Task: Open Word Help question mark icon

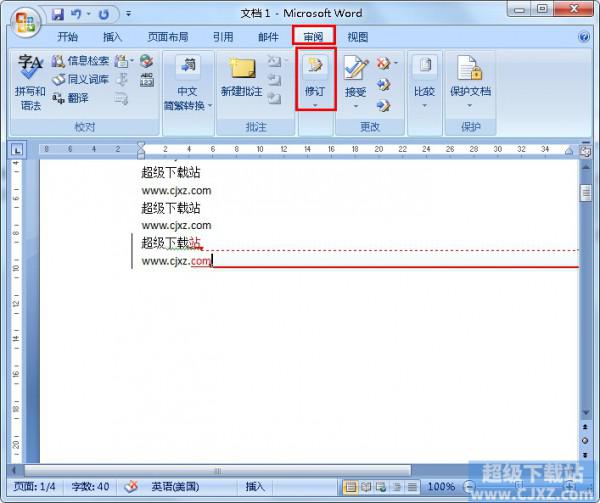Action: click(x=584, y=37)
